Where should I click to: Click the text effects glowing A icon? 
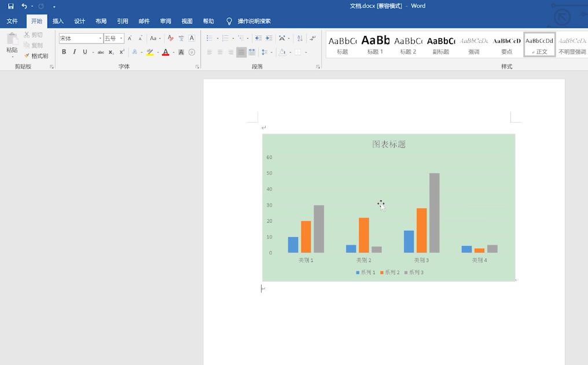[135, 52]
